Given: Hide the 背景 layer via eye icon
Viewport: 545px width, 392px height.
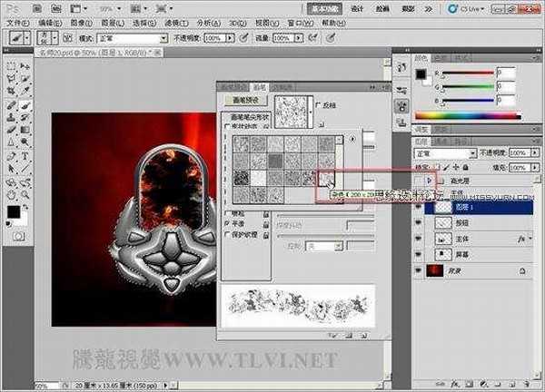Looking at the screenshot, I should (x=419, y=270).
